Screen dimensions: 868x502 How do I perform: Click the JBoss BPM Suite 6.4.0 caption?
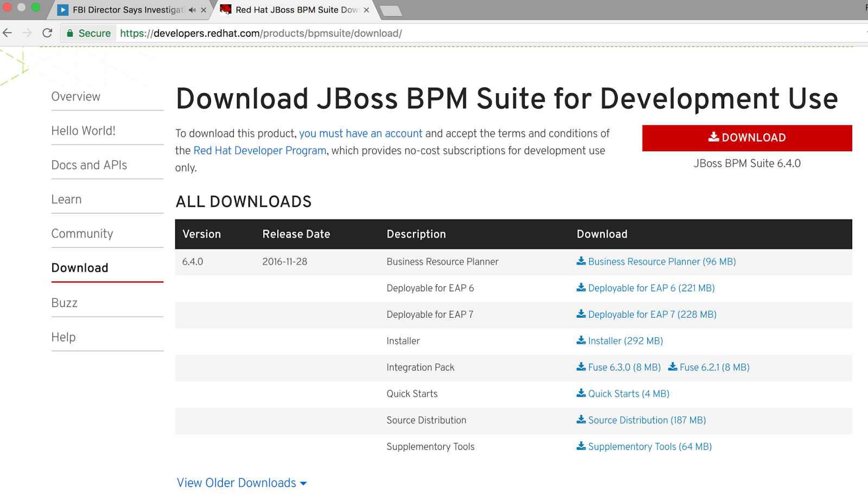click(747, 163)
